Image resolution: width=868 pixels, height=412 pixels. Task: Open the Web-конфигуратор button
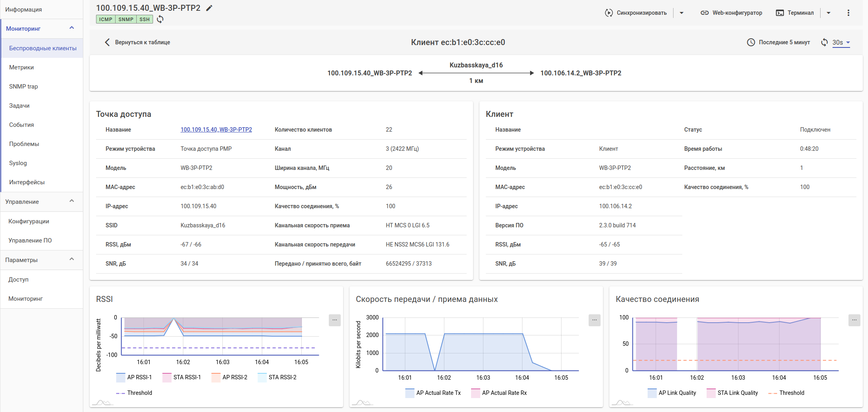tap(731, 13)
